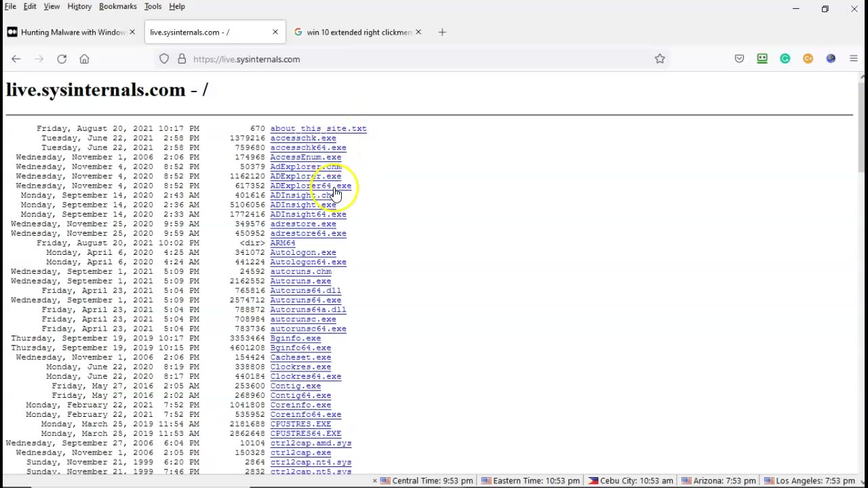Open the Edit menu
The height and width of the screenshot is (488, 868).
30,6
